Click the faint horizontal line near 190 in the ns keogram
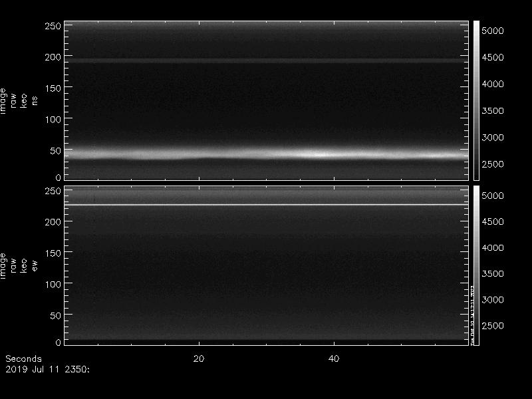Image resolution: width=532 pixels, height=399 pixels. pyautogui.click(x=267, y=61)
